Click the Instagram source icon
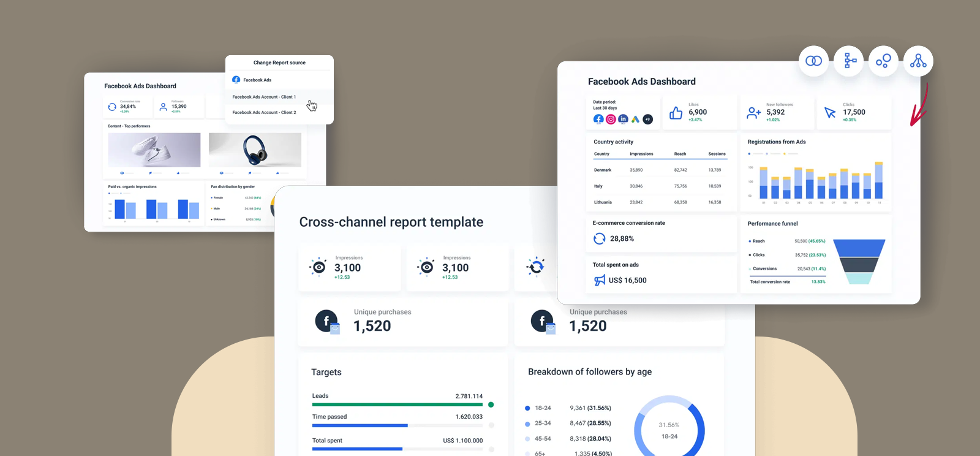Viewport: 980px width, 456px height. (611, 120)
